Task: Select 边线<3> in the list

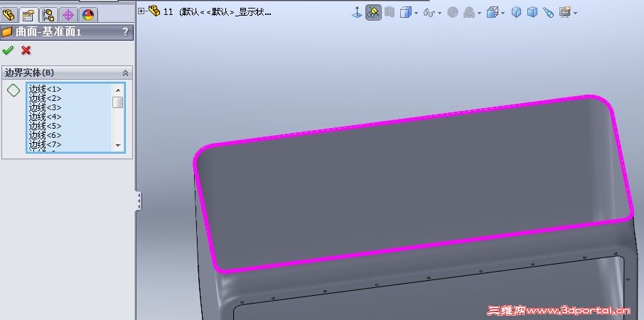Action: pos(45,107)
